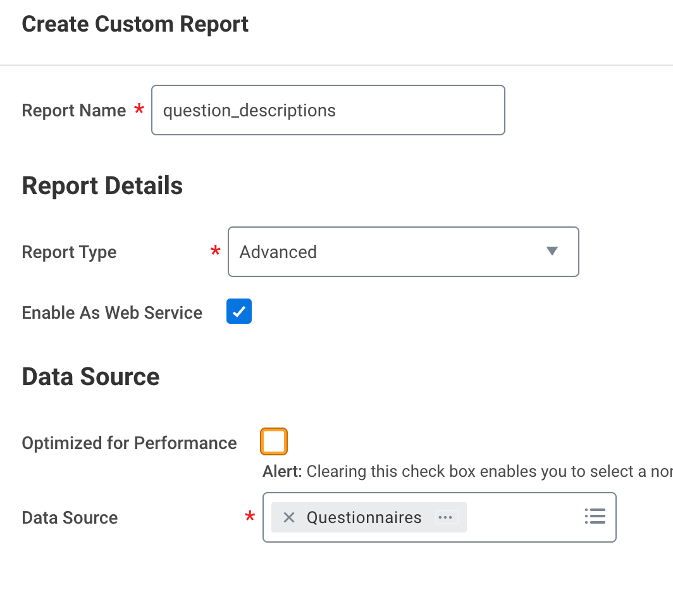Click the Report Type dropdown arrow
The image size is (673, 616).
point(552,252)
